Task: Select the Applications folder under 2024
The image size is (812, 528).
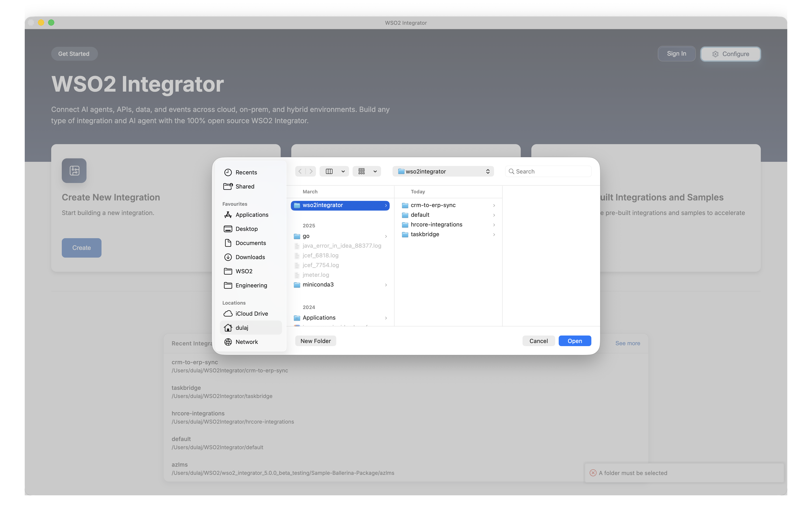Action: (x=340, y=318)
